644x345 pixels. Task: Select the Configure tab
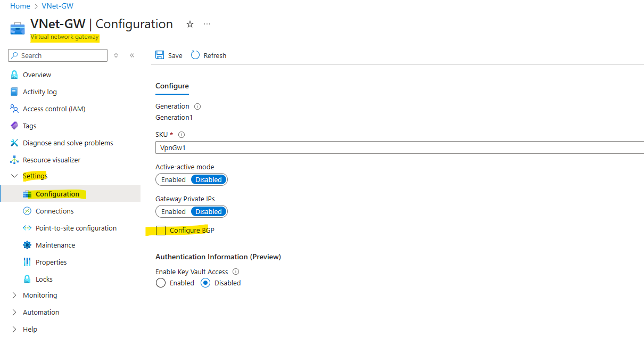tap(172, 86)
